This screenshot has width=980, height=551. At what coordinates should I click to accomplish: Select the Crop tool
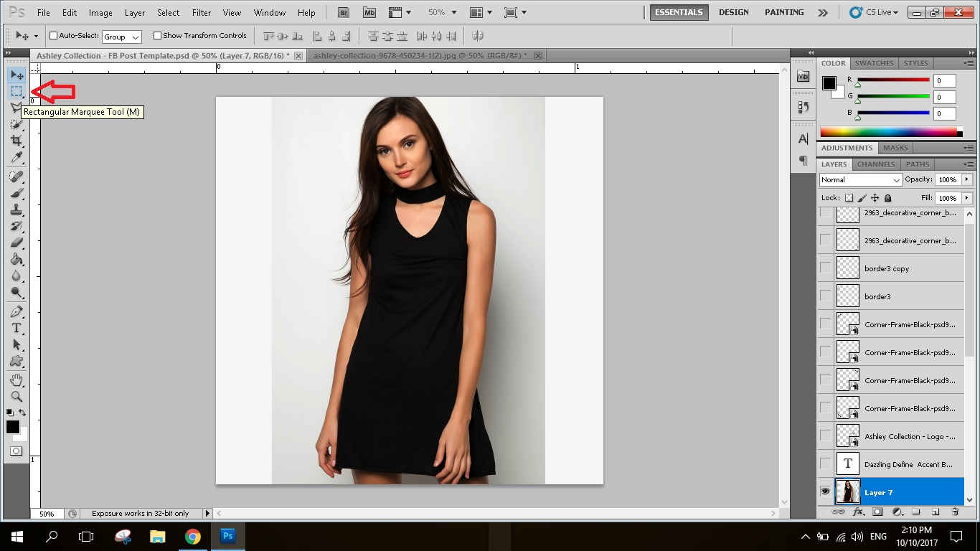tap(17, 141)
